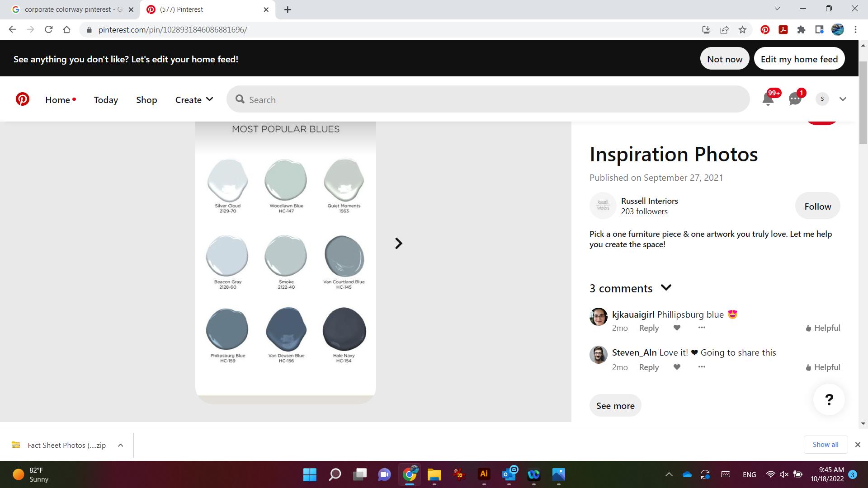The width and height of the screenshot is (868, 488).
Task: Open the messages speech bubble icon
Action: click(x=795, y=99)
